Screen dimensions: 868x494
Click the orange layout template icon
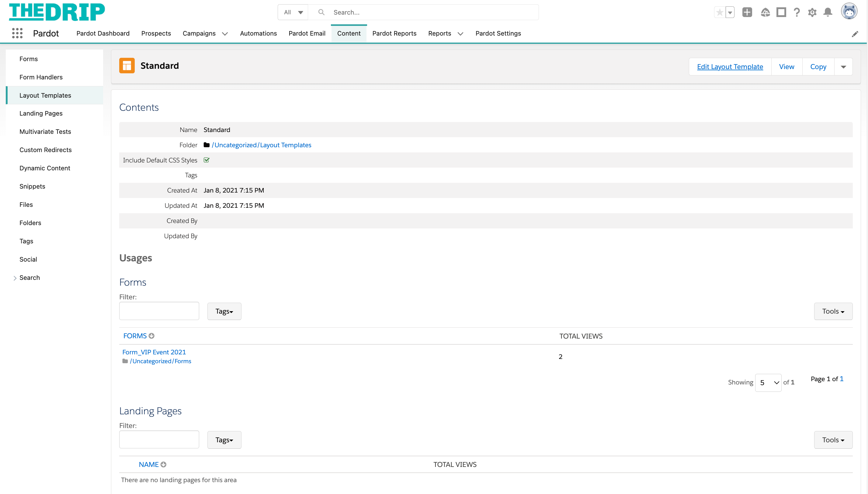tap(127, 65)
